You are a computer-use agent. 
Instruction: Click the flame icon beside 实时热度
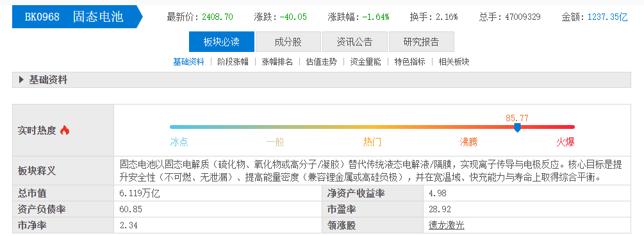coord(65,130)
